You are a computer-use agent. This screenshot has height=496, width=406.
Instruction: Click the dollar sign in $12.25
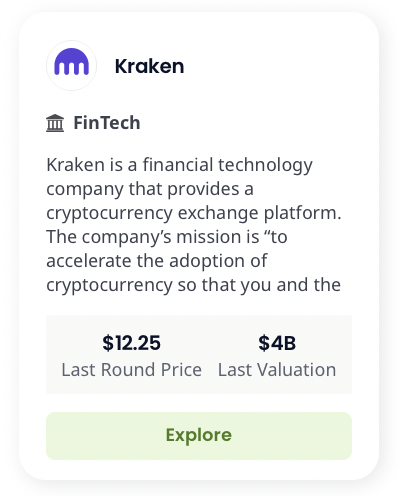[108, 343]
